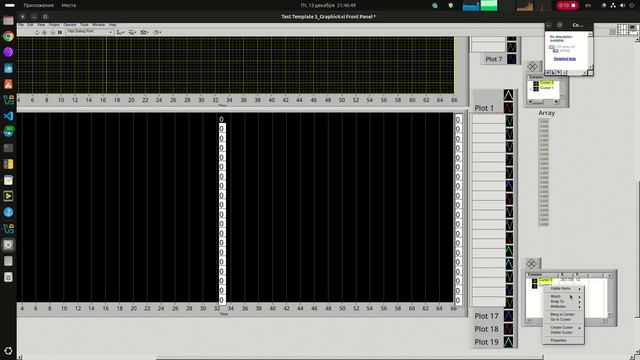Image resolution: width=640 pixels, height=360 pixels.
Task: Open the Operate menu
Action: (x=70, y=25)
